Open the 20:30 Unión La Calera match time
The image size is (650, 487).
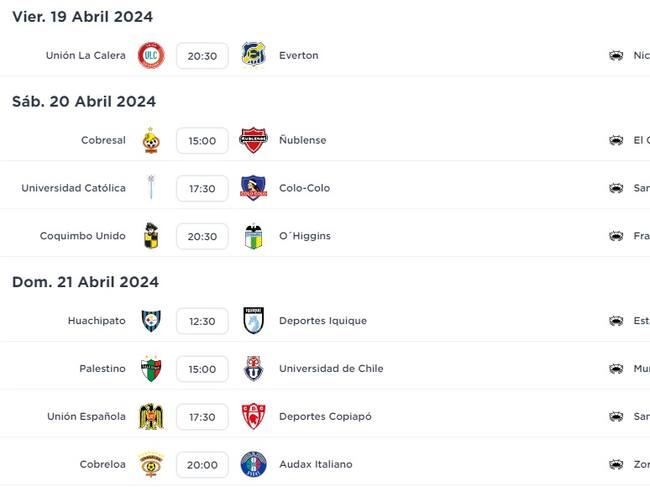[x=202, y=56]
